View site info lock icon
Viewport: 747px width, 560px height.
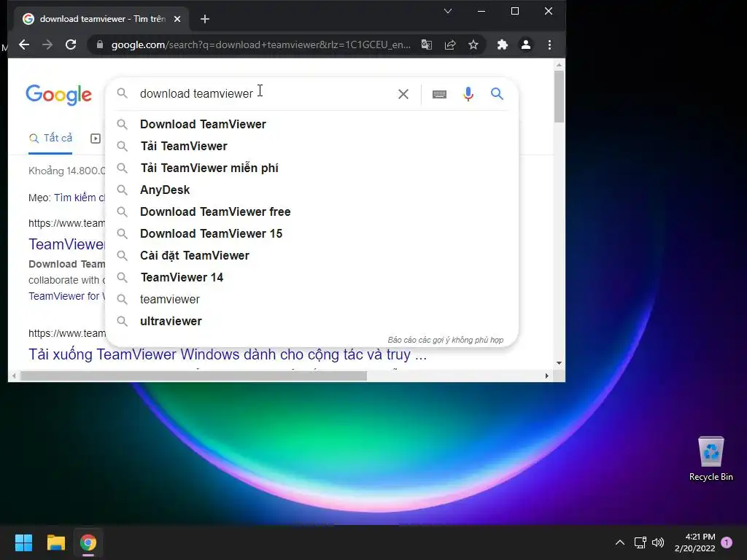99,44
